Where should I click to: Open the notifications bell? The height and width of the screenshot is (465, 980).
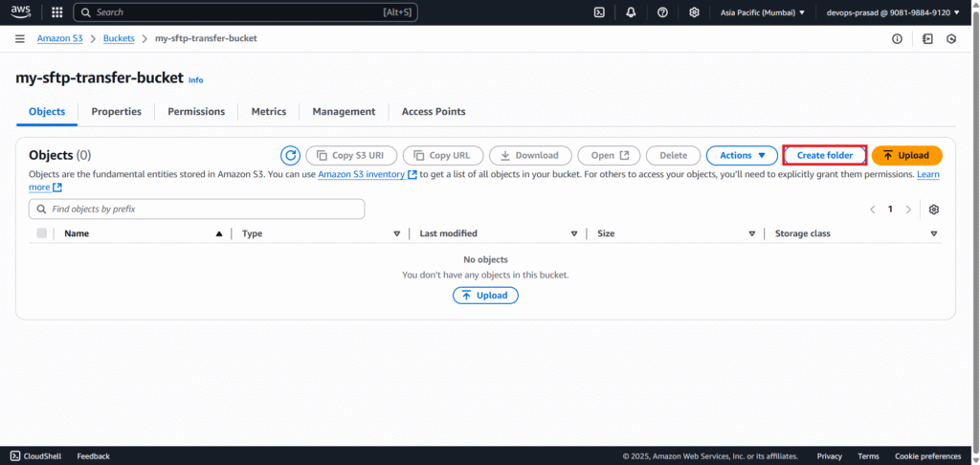[x=631, y=12]
